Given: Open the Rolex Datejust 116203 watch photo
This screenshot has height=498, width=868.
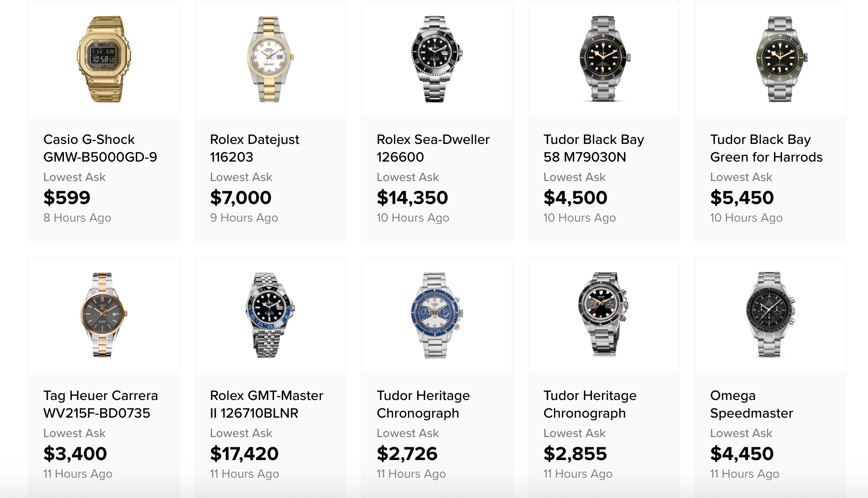Looking at the screenshot, I should click(x=270, y=59).
